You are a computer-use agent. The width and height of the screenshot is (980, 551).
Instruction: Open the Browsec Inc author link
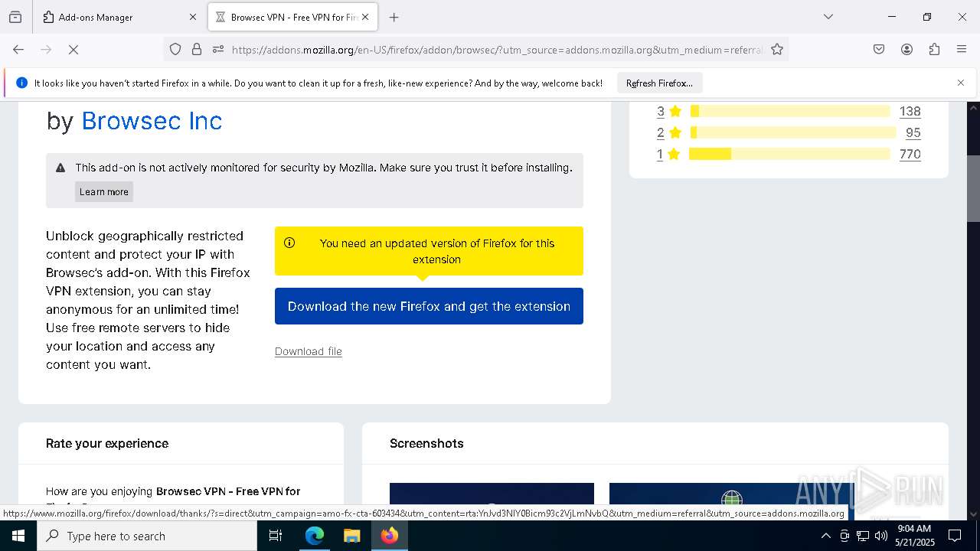tap(152, 120)
